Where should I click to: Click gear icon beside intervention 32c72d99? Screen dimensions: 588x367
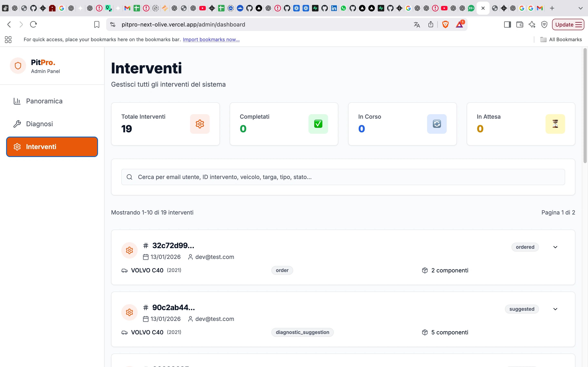(129, 250)
